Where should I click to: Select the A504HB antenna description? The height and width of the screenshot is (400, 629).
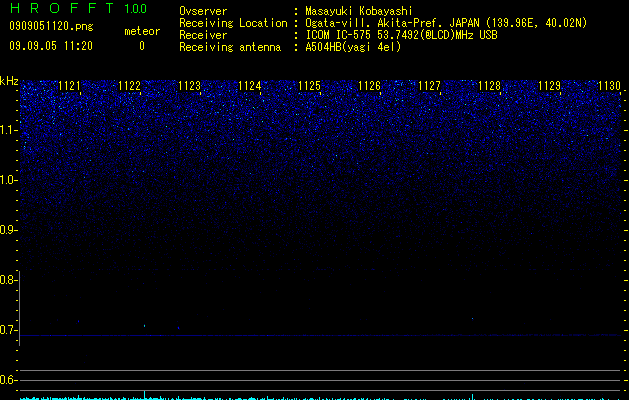(353, 47)
